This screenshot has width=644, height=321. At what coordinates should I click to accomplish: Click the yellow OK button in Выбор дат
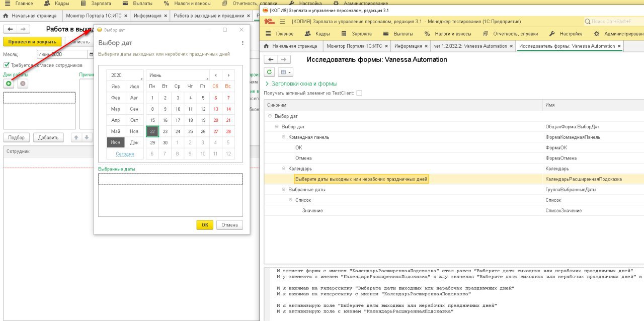click(205, 225)
